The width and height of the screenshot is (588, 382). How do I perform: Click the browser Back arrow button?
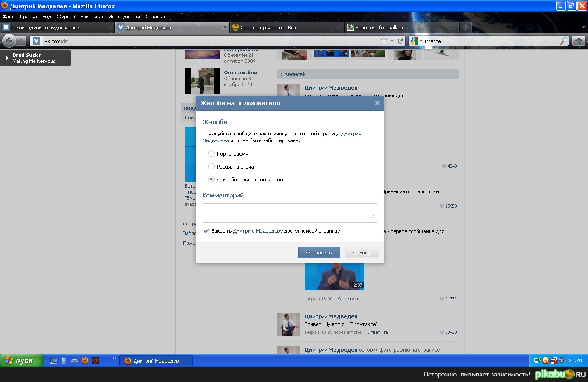pyautogui.click(x=9, y=41)
